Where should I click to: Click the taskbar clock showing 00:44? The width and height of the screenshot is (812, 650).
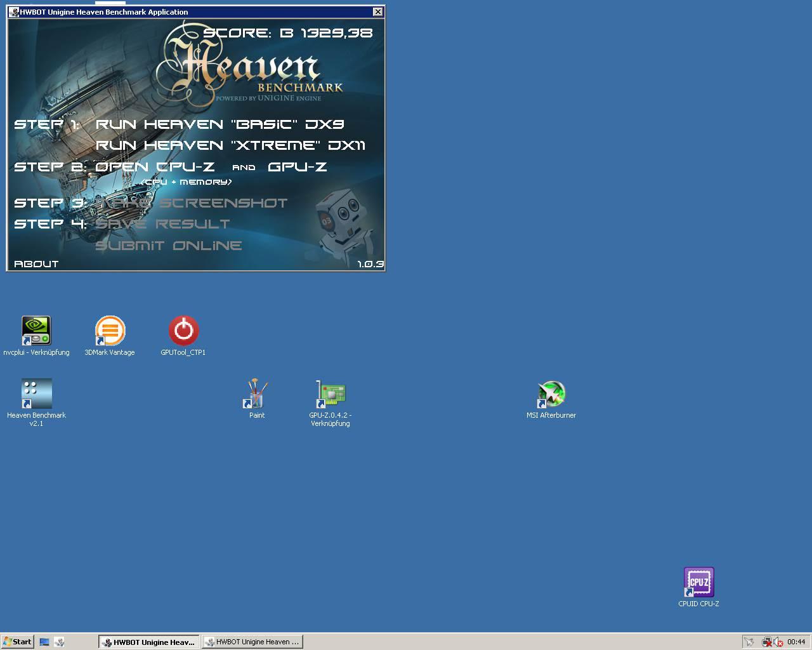pyautogui.click(x=796, y=642)
